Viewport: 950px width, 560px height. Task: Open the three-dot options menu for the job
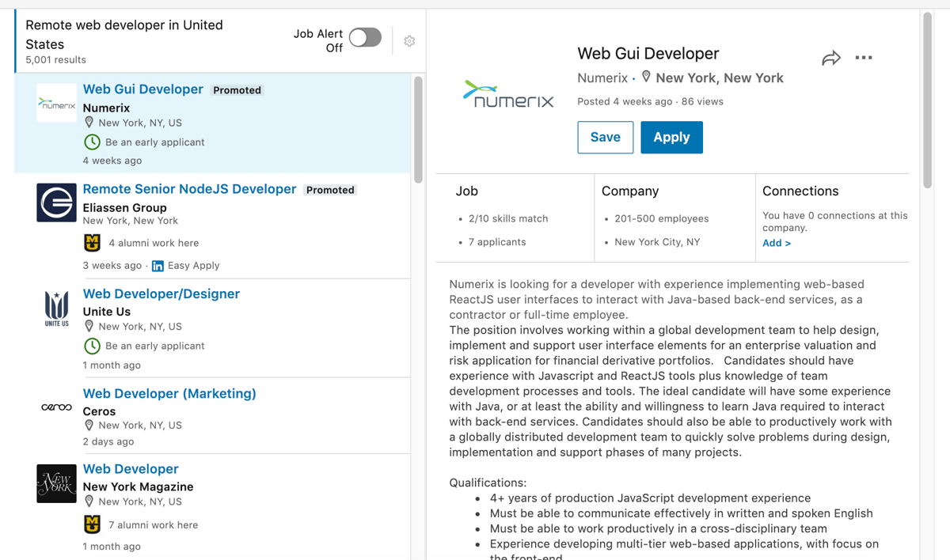864,57
